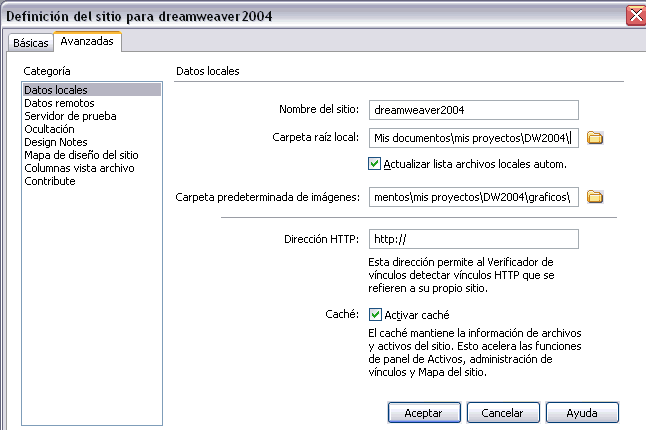Click into Carpeta raíz local field

[x=474, y=138]
